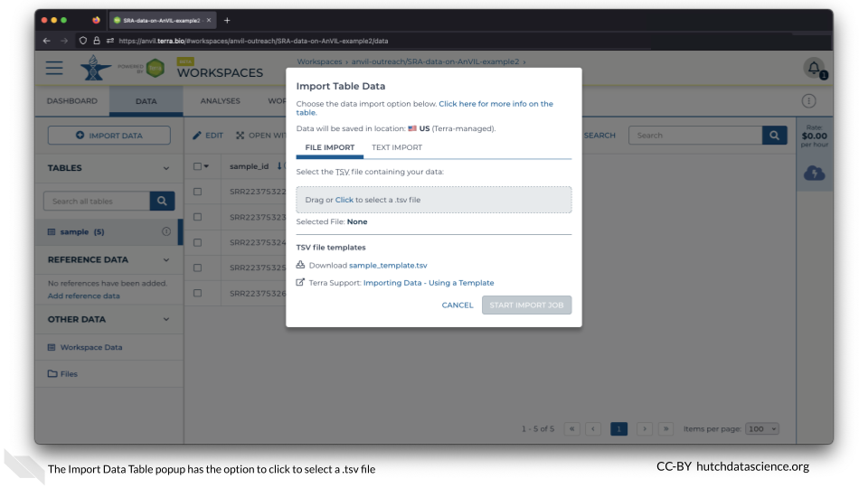Click the AnVIL star logo

coord(94,68)
